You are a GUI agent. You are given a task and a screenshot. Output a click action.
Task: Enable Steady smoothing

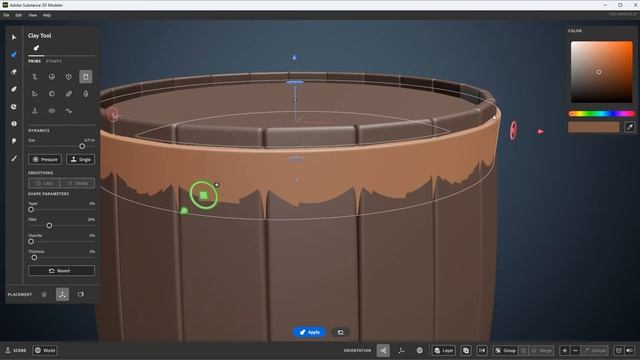[x=78, y=183]
